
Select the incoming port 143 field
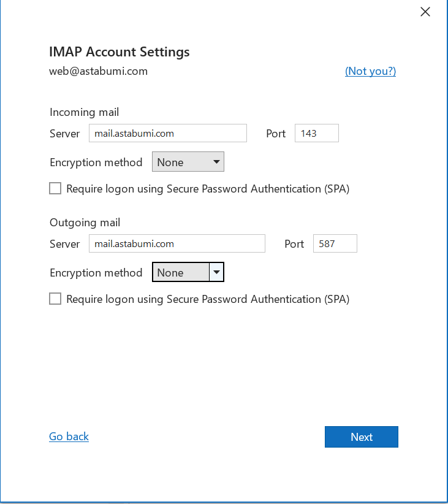tap(316, 133)
